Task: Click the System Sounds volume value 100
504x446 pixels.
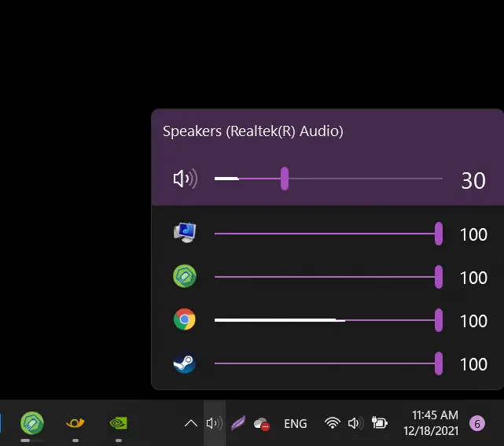Action: (473, 234)
